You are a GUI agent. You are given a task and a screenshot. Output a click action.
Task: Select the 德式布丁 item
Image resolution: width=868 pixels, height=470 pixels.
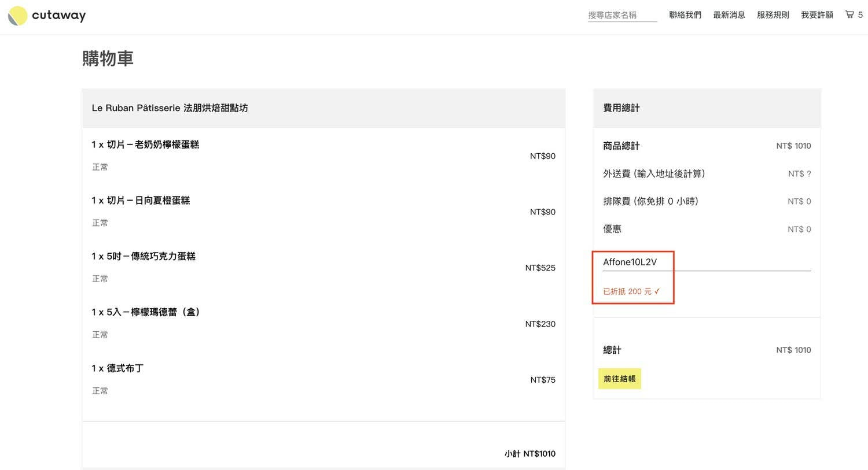point(117,368)
